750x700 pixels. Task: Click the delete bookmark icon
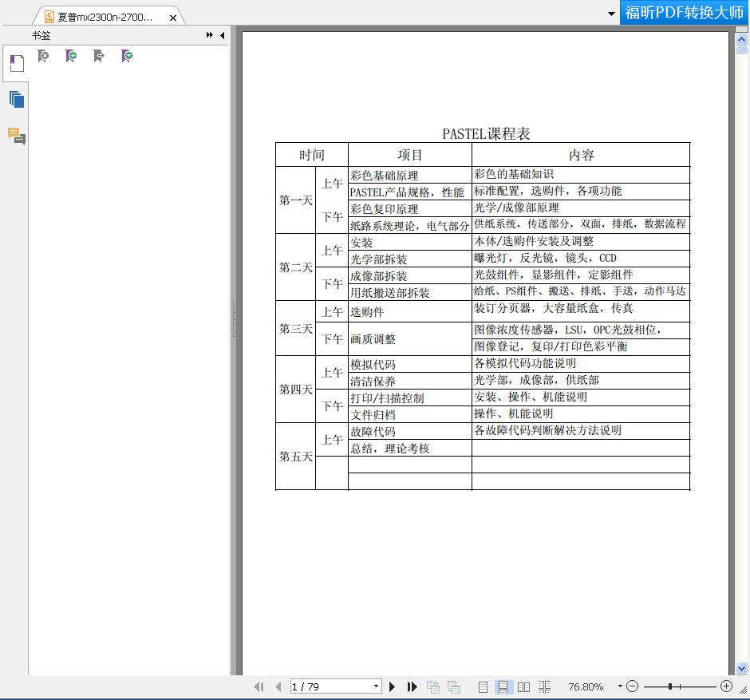(43, 56)
